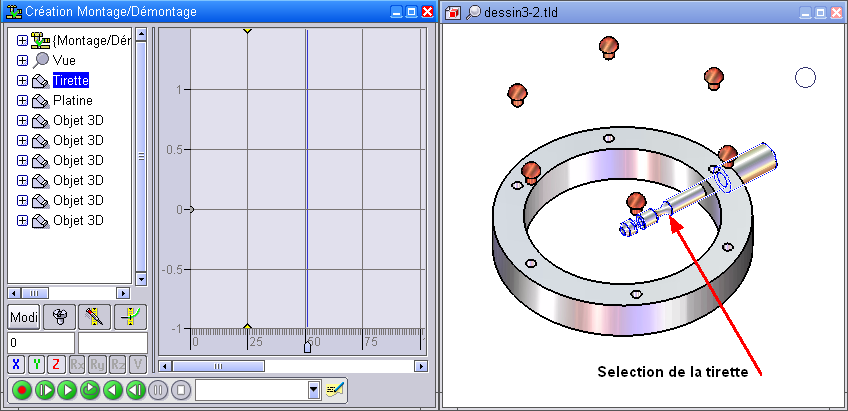Click the step forward playback button
The width and height of the screenshot is (848, 411).
coord(43,390)
